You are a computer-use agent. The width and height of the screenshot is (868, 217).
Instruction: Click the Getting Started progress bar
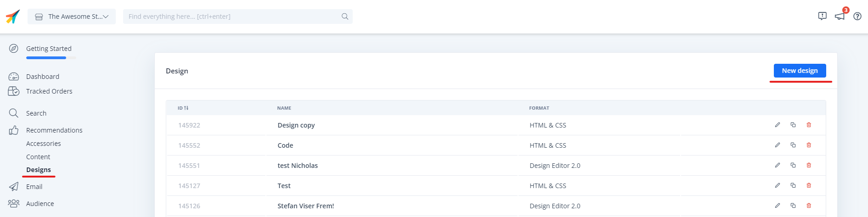click(x=51, y=58)
